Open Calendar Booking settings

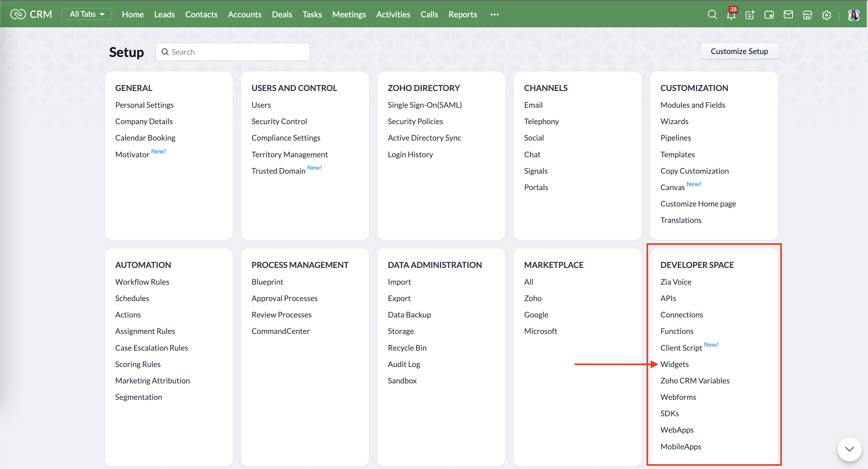coord(145,138)
